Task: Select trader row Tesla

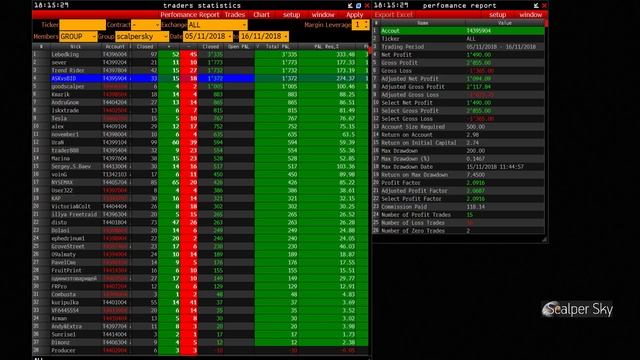Action: [x=200, y=118]
